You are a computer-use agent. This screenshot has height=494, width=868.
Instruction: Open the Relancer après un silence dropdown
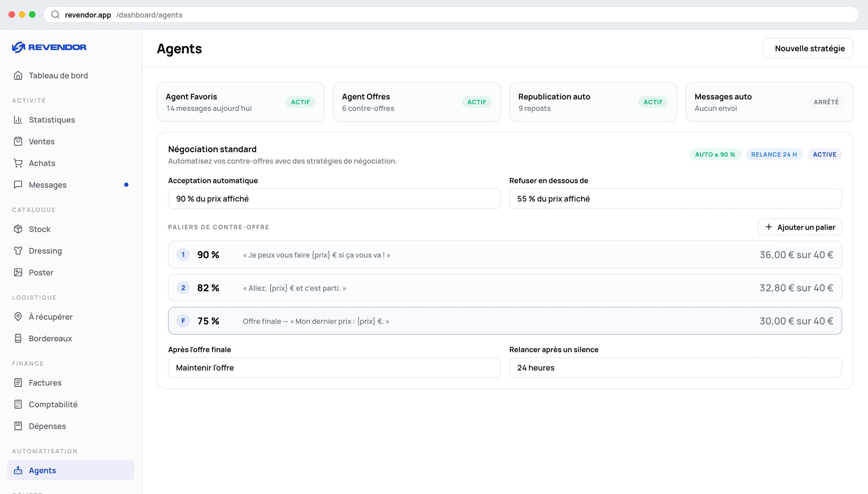675,367
